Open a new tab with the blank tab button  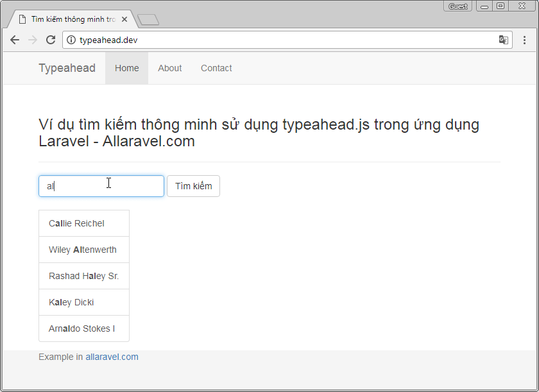click(148, 20)
